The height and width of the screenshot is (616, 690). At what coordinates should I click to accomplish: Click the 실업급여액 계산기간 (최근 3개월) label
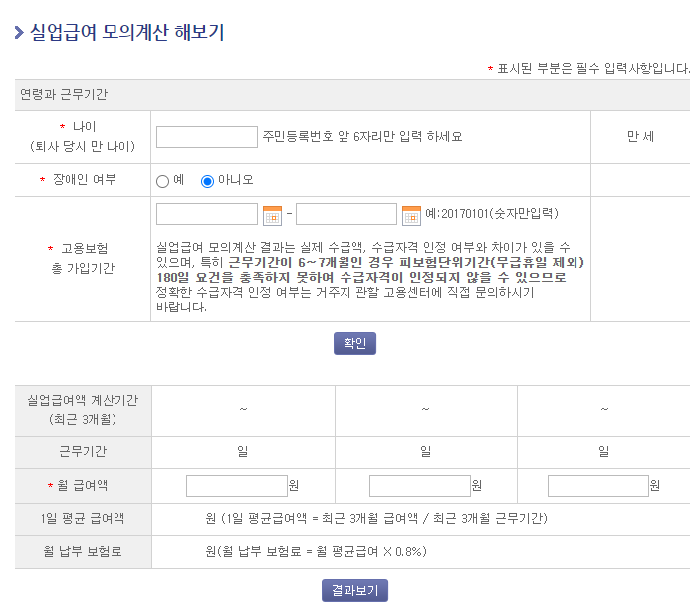coord(83,409)
